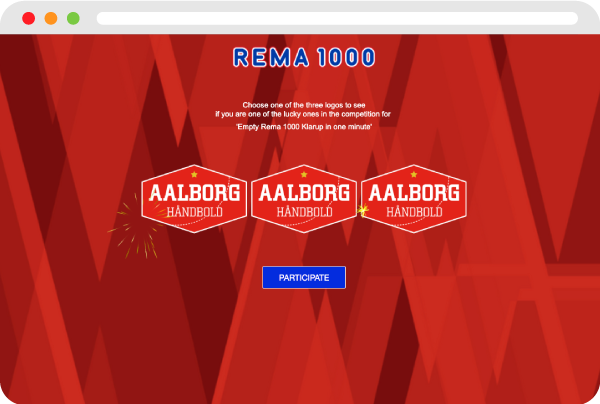The width and height of the screenshot is (600, 404).
Task: Tap the yellow star on the left logo
Action: pyautogui.click(x=194, y=174)
